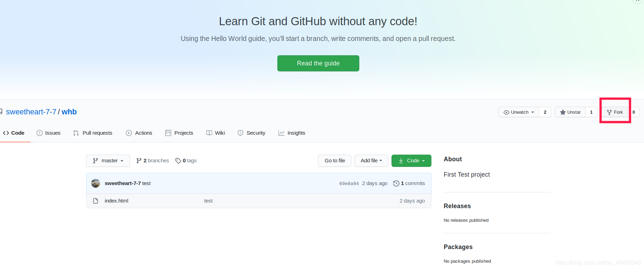The image size is (644, 269).
Task: Go to the Security tab
Action: pos(251,133)
